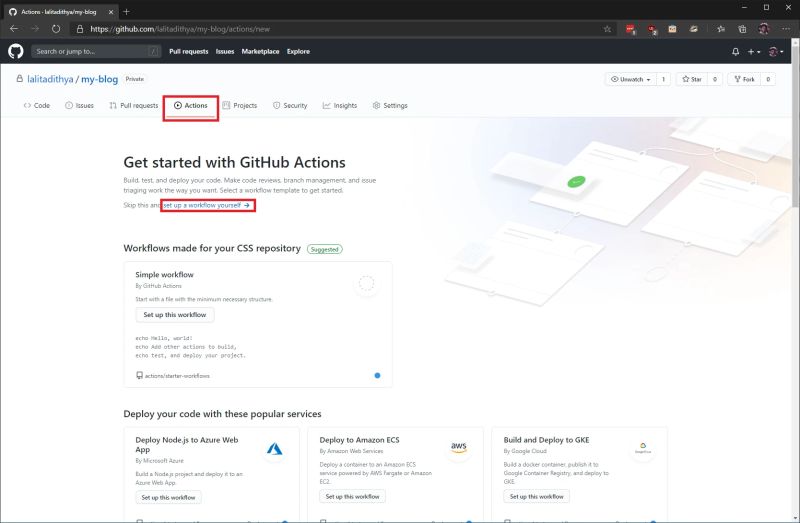The width and height of the screenshot is (800, 523).
Task: Click the Google Cloud logo icon
Action: coord(643,449)
